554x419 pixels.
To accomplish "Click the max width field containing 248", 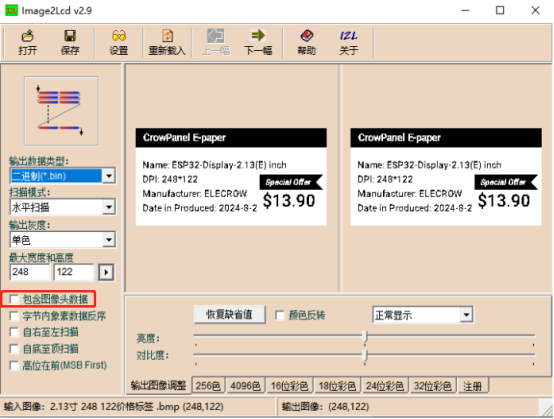I will 30,272.
